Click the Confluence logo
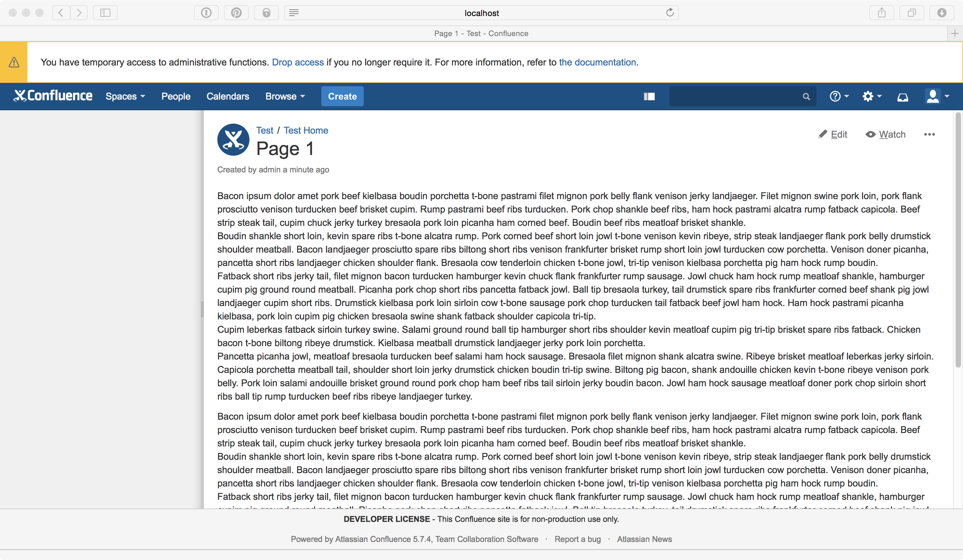Viewport: 963px width, 560px height. pyautogui.click(x=53, y=96)
